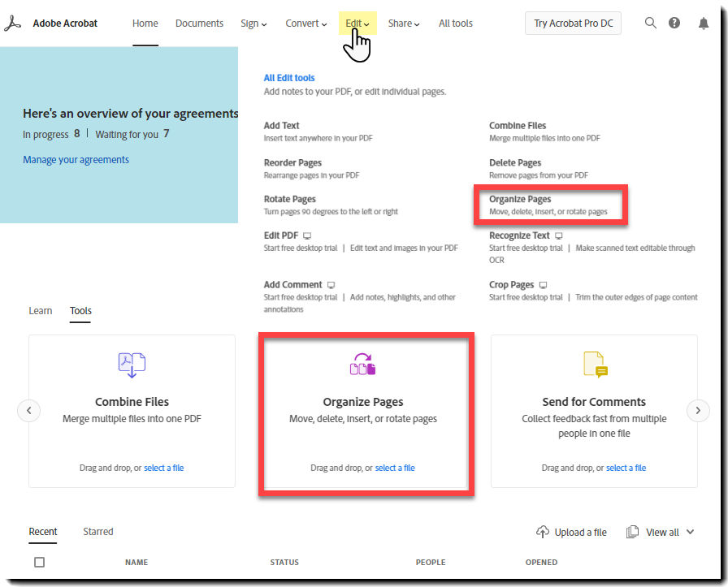Click select a file under Organize Pages

[395, 468]
